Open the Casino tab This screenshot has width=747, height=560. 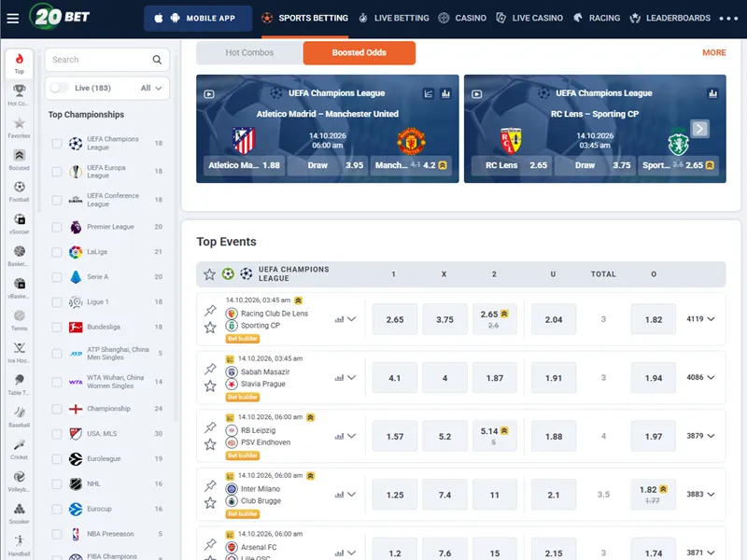[x=462, y=18]
